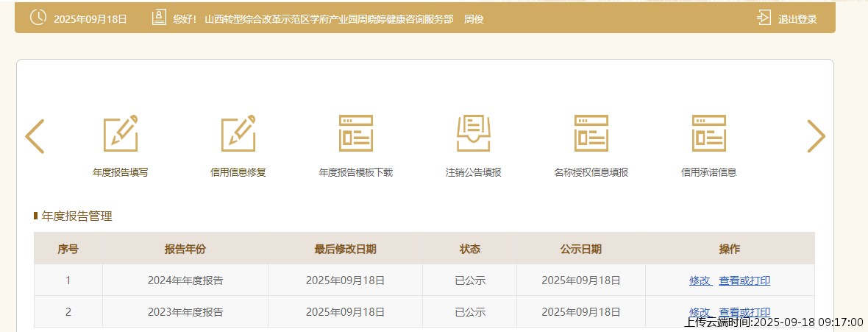Screen dimensions: 868x332
Task: Click the 名称授权信息填报 label
Action: point(591,172)
